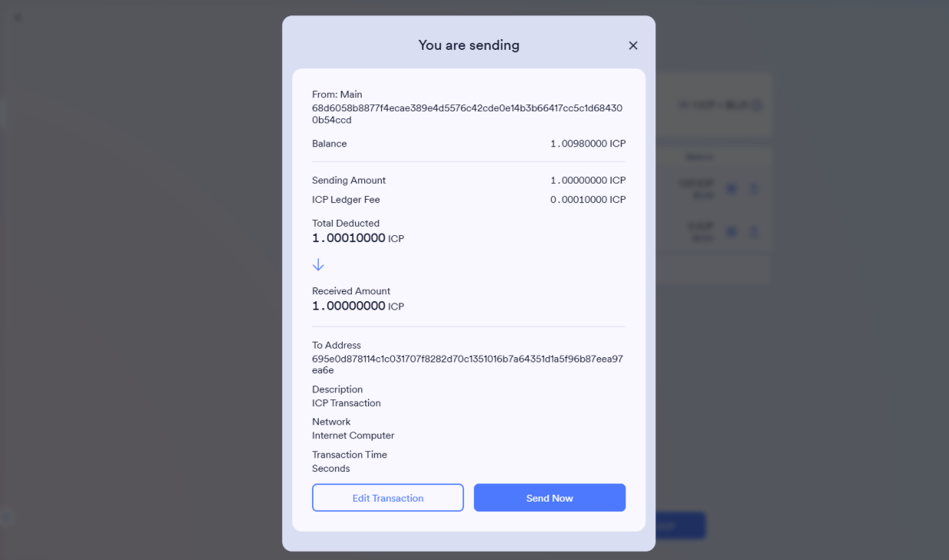Close the You are sending dialog
This screenshot has height=560, width=949.
click(633, 45)
